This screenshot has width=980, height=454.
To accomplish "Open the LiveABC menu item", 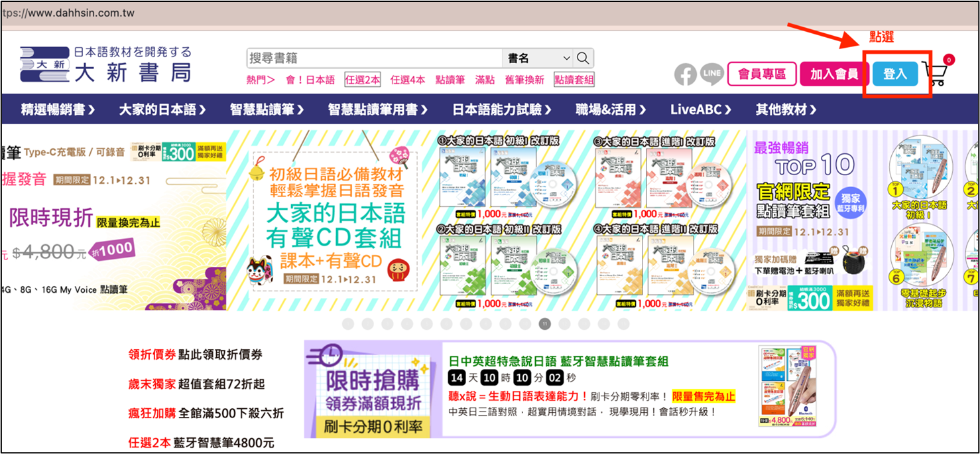I will point(700,110).
